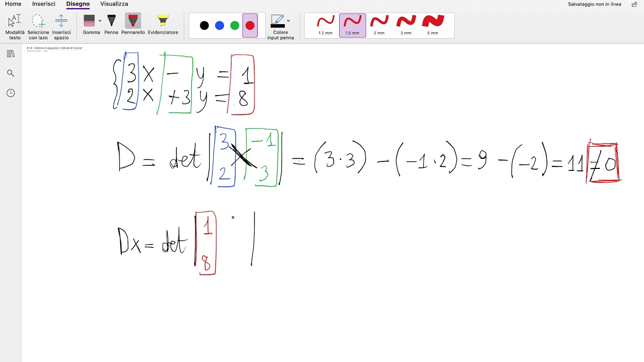644x362 pixels.
Task: Click the share icon at top right
Action: pos(634,4)
